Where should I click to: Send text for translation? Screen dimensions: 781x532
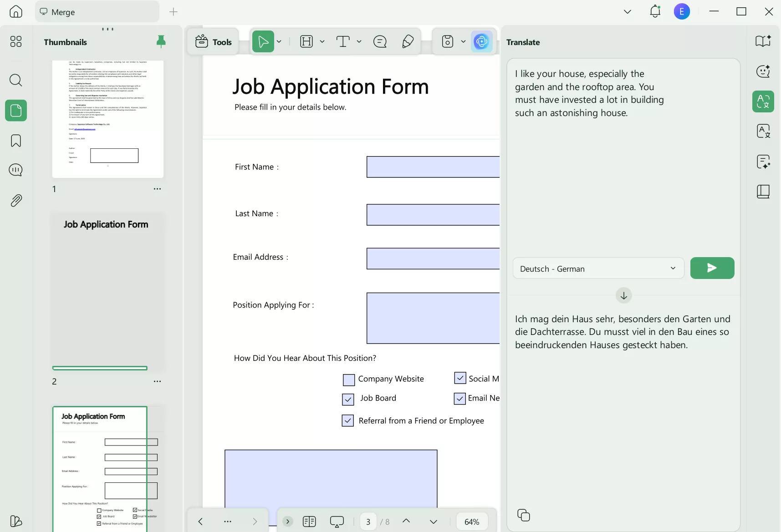712,268
